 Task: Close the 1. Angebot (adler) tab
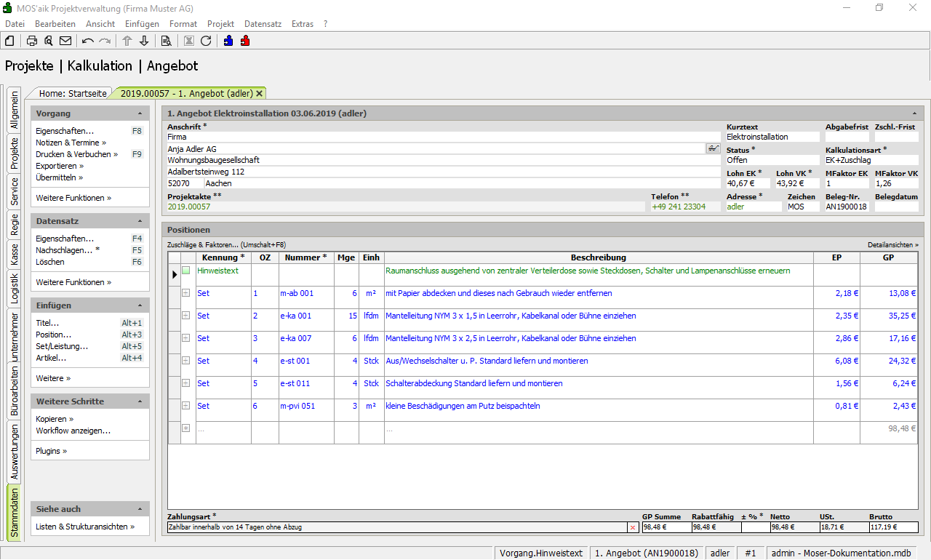[x=260, y=94]
